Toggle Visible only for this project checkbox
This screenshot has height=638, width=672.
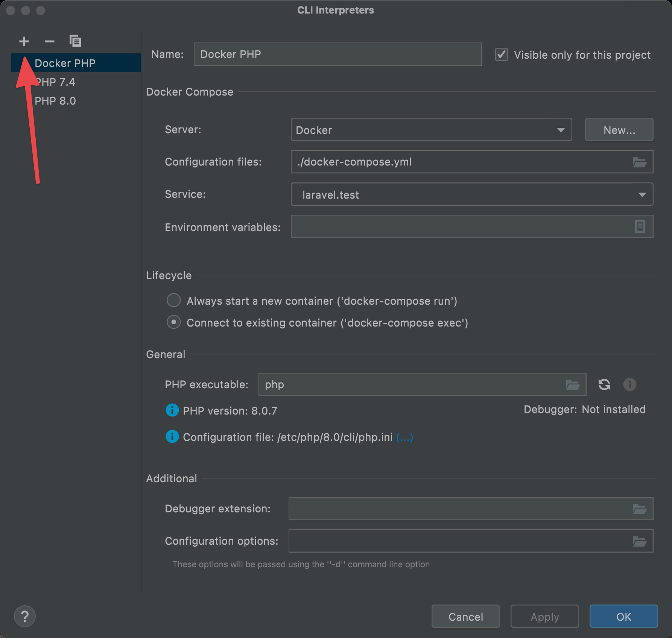(x=502, y=55)
